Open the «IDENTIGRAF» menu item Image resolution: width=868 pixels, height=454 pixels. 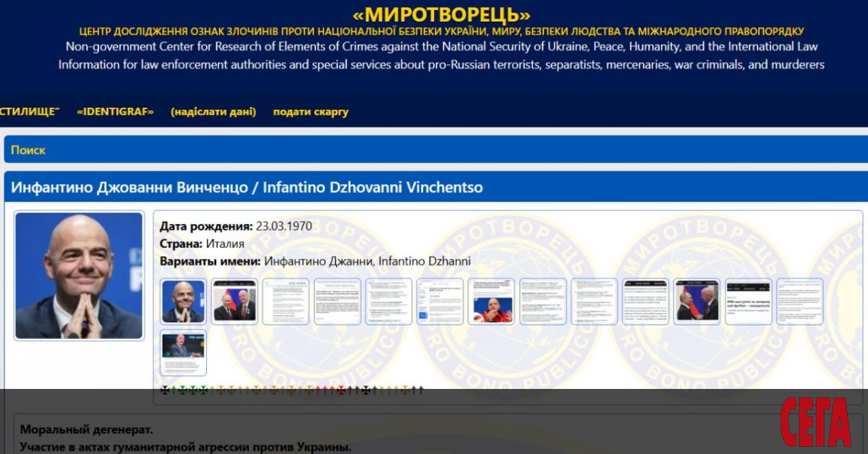point(115,111)
